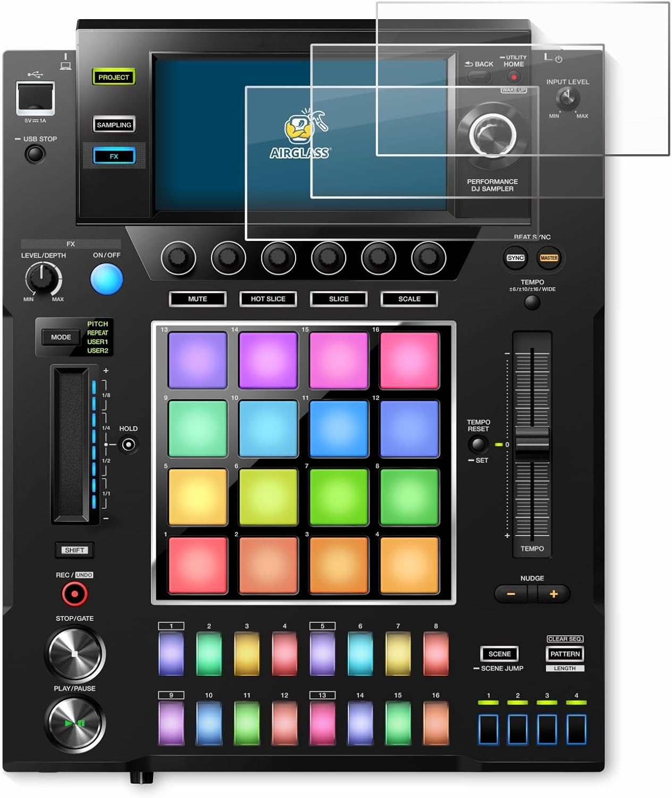Activate the FX mode button

tap(115, 155)
